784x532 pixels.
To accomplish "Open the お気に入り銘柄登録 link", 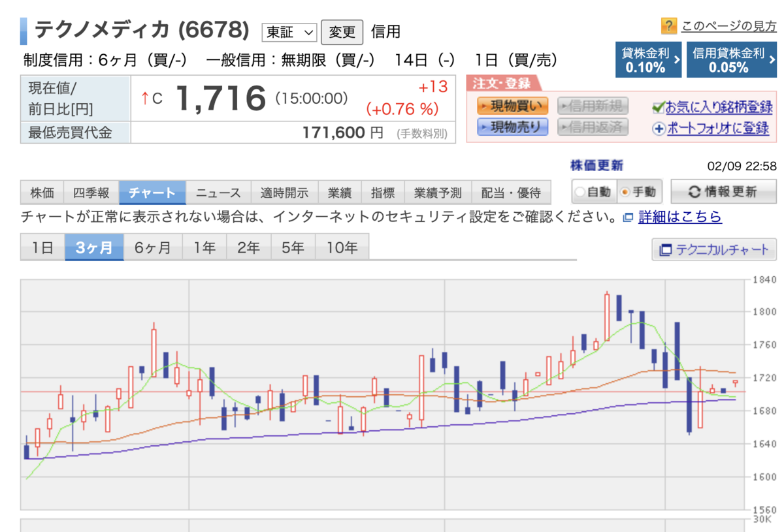I will coord(719,107).
